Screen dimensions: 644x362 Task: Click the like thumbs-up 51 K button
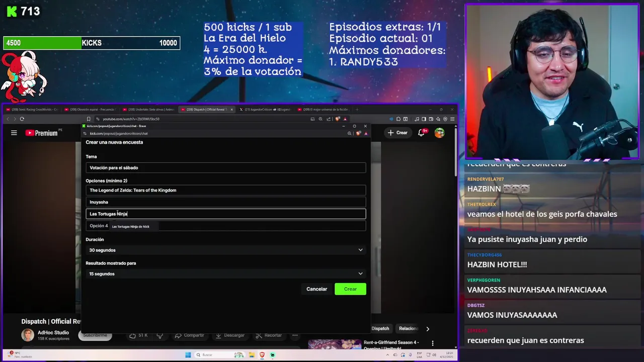139,335
